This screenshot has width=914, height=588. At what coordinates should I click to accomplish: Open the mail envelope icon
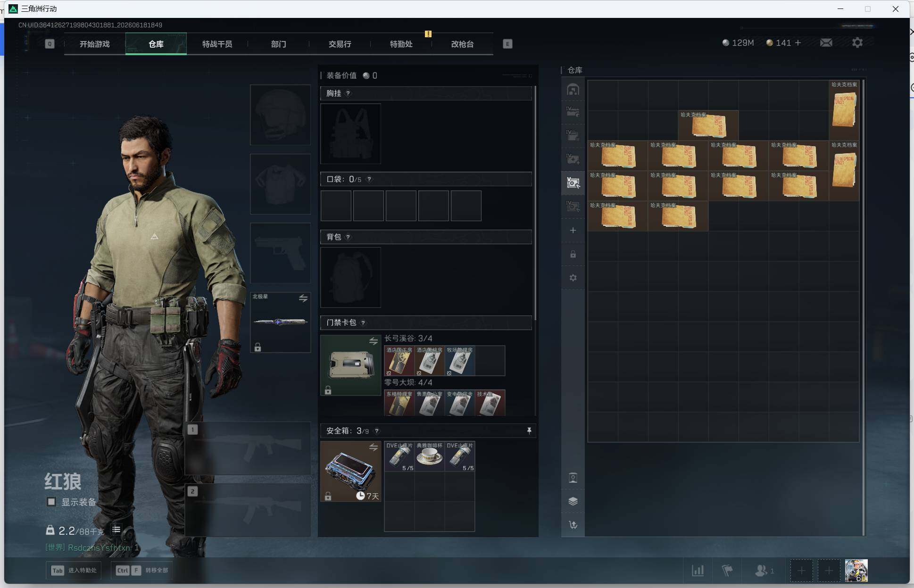pyautogui.click(x=826, y=43)
